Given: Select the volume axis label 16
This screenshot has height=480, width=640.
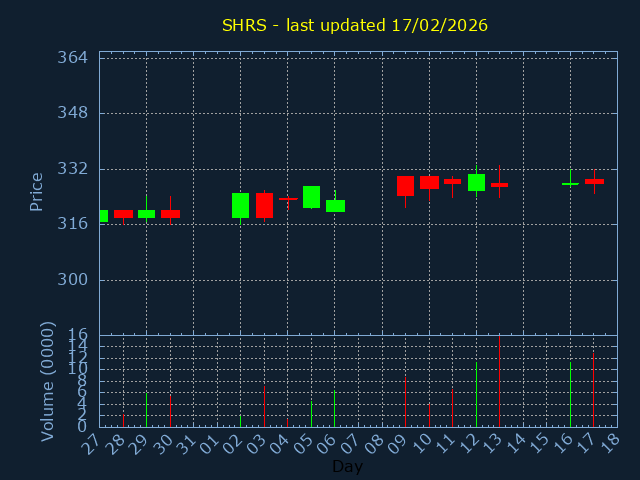Looking at the screenshot, I should click(78, 336).
